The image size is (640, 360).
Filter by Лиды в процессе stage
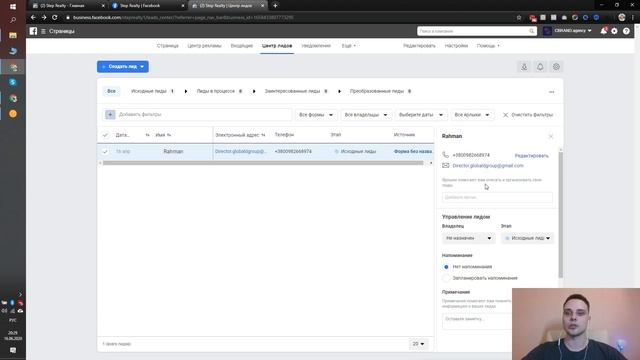(219, 91)
